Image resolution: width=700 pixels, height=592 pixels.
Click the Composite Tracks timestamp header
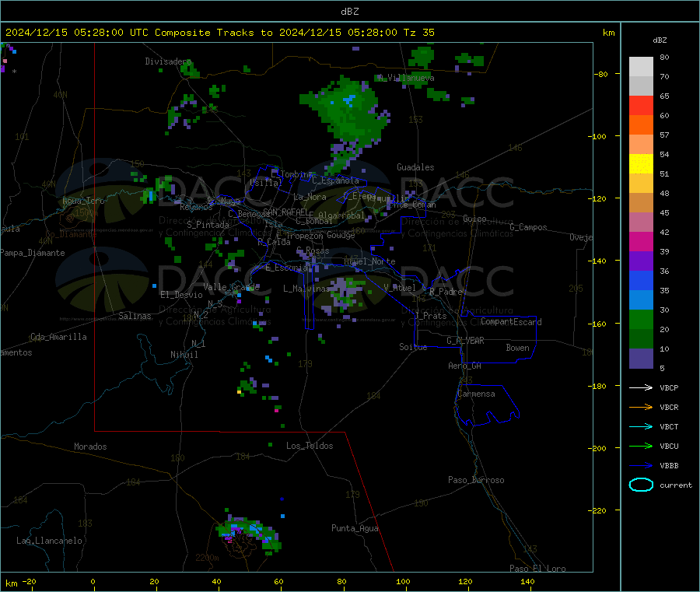tap(219, 33)
